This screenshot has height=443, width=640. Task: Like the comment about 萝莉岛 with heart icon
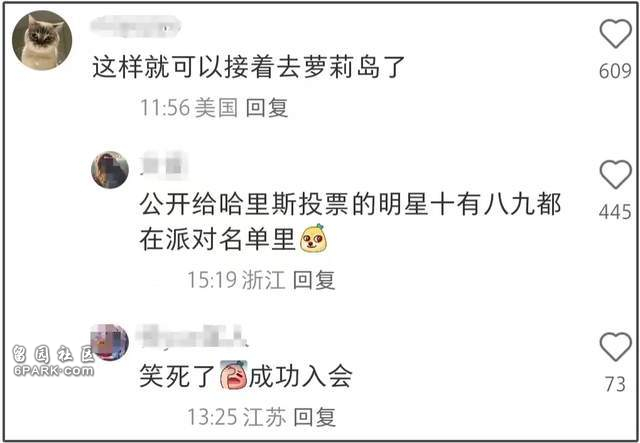pyautogui.click(x=616, y=34)
